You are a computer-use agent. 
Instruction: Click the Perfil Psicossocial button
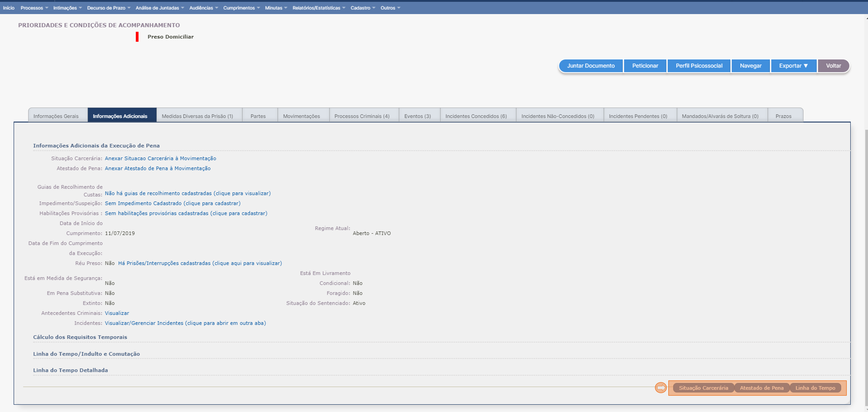pyautogui.click(x=699, y=66)
